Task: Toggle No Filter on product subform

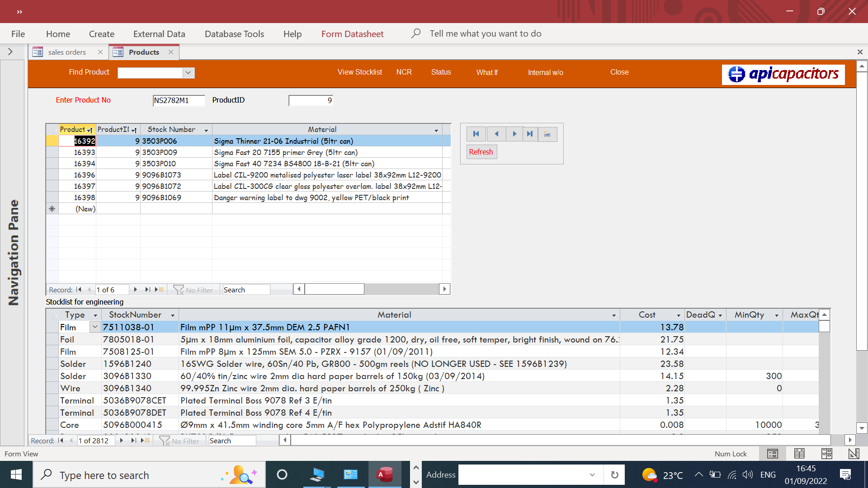Action: [193, 290]
